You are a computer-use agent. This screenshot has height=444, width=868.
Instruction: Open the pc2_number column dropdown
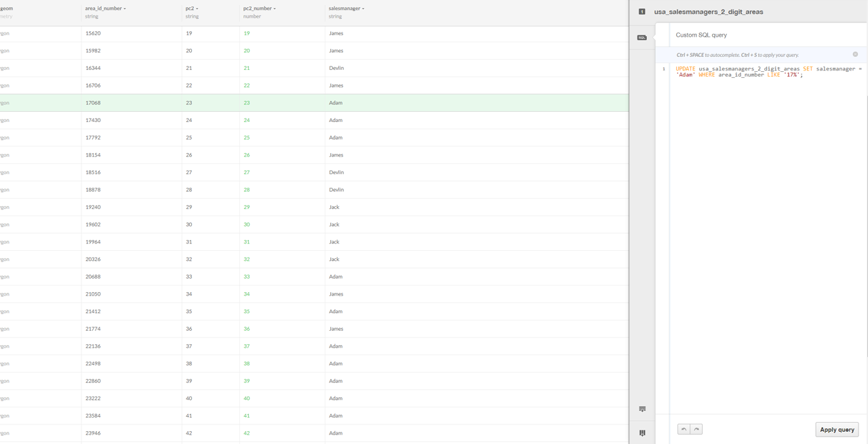pyautogui.click(x=275, y=9)
